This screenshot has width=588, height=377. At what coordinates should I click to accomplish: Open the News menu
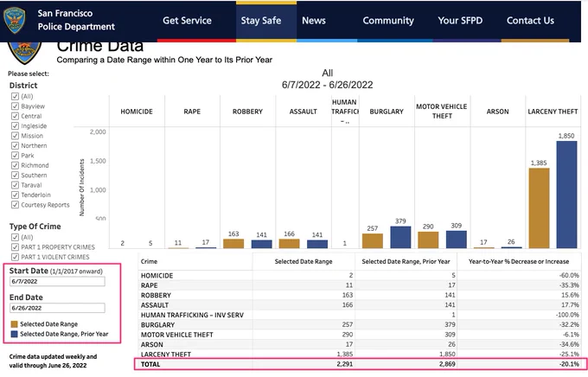pos(314,21)
